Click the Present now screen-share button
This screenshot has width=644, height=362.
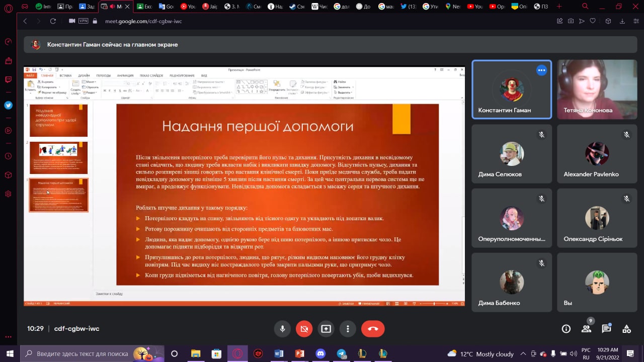326,329
